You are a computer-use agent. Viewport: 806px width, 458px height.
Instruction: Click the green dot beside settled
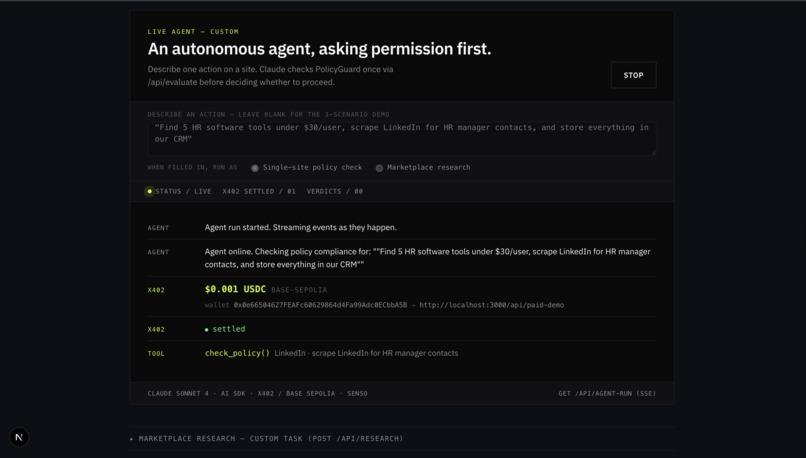click(x=207, y=329)
